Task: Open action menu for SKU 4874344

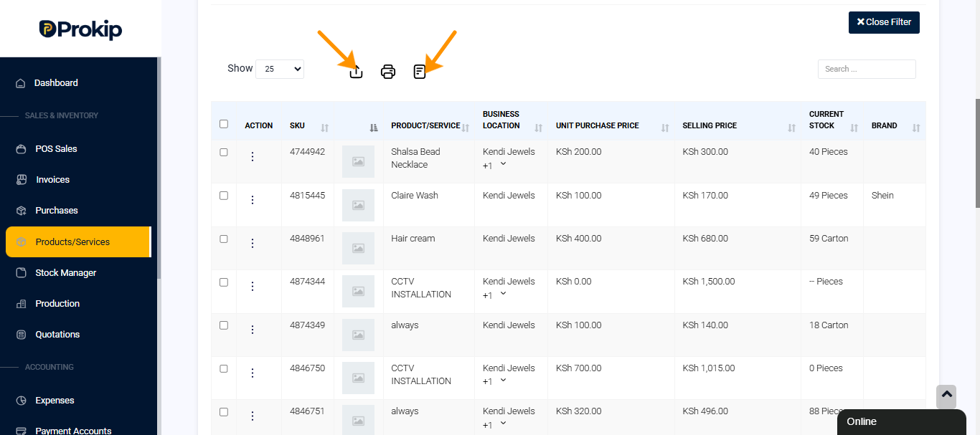Action: tap(252, 287)
